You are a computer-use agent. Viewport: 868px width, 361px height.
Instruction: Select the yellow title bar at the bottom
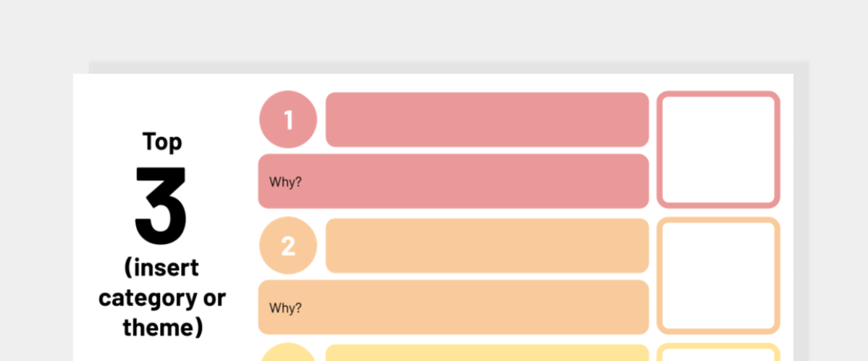pos(487,353)
